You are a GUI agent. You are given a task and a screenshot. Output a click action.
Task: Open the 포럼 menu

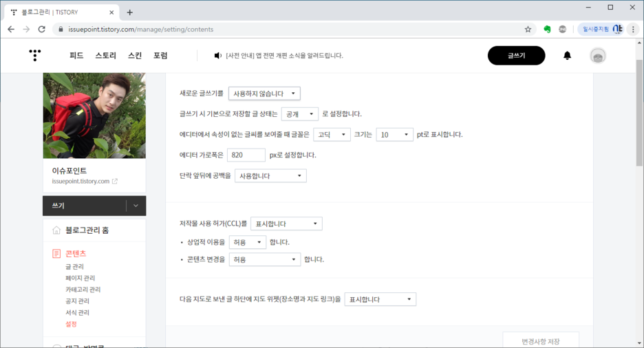160,56
